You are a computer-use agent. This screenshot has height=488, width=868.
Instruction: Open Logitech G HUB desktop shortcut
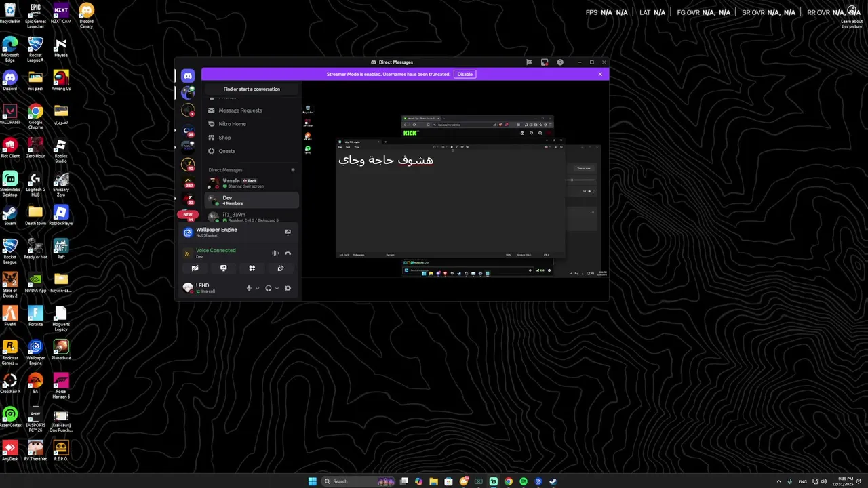35,184
